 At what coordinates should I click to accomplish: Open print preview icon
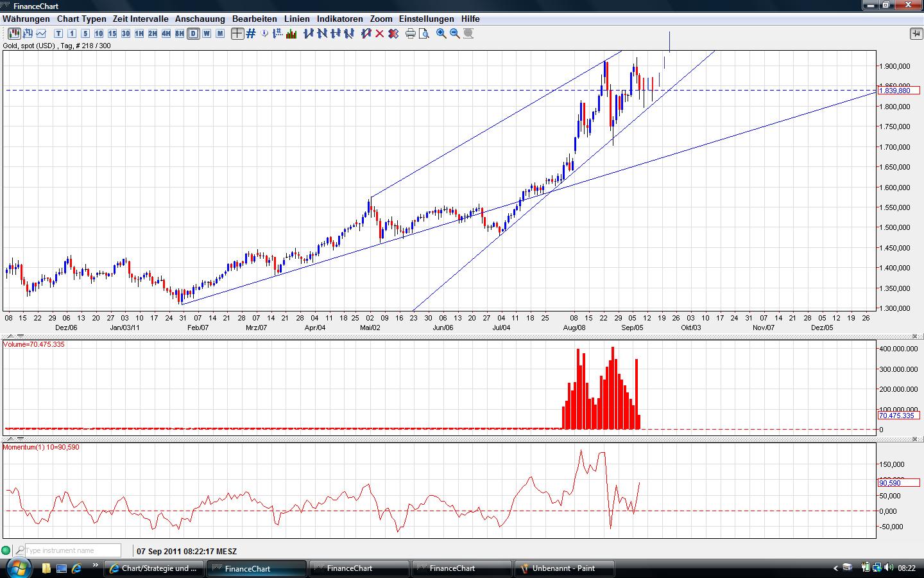point(424,33)
